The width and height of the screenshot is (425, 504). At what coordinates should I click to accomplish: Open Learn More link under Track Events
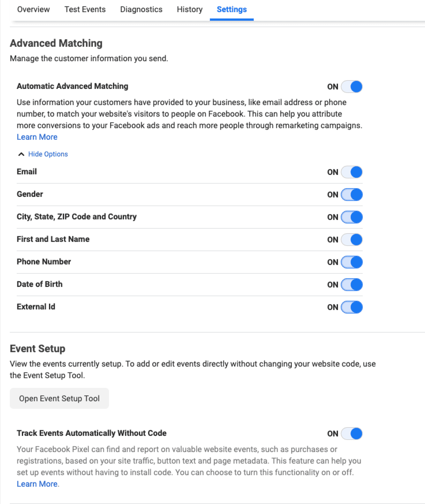click(37, 484)
